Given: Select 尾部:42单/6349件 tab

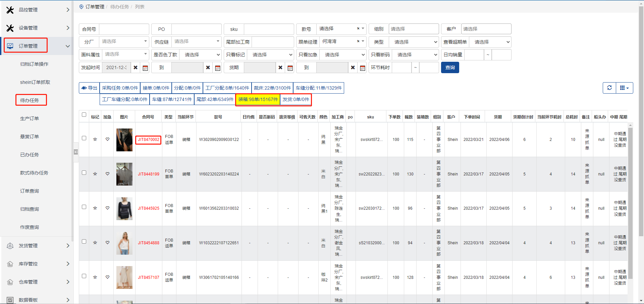Looking at the screenshot, I should tap(215, 99).
